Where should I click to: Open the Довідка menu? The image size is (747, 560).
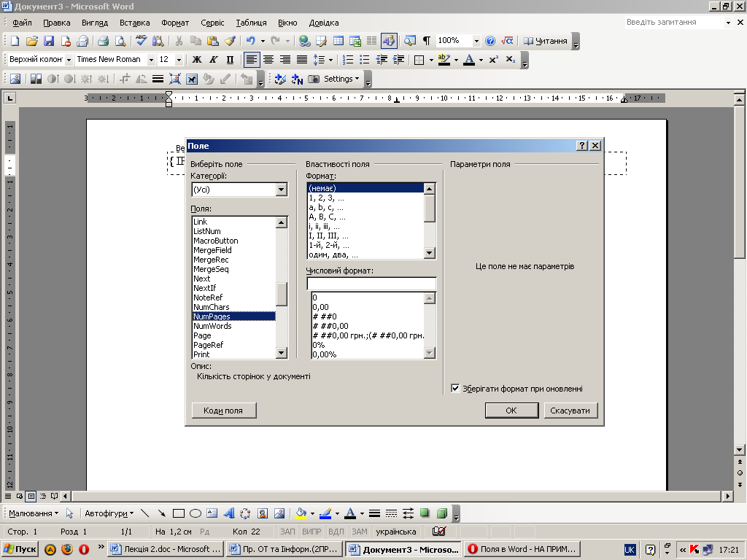tap(324, 23)
